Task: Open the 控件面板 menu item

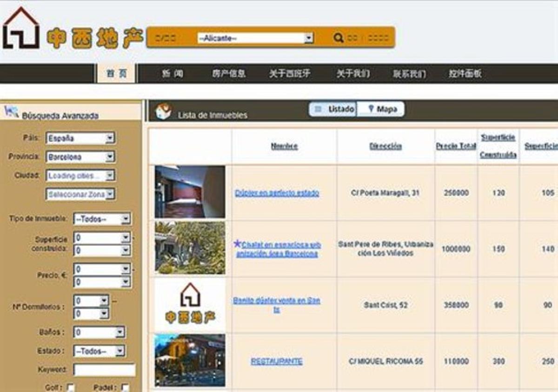Action: pyautogui.click(x=465, y=73)
